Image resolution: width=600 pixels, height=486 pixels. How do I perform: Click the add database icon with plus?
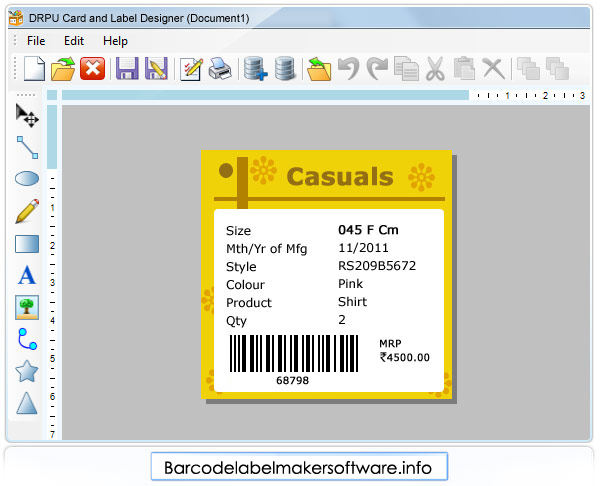(255, 69)
